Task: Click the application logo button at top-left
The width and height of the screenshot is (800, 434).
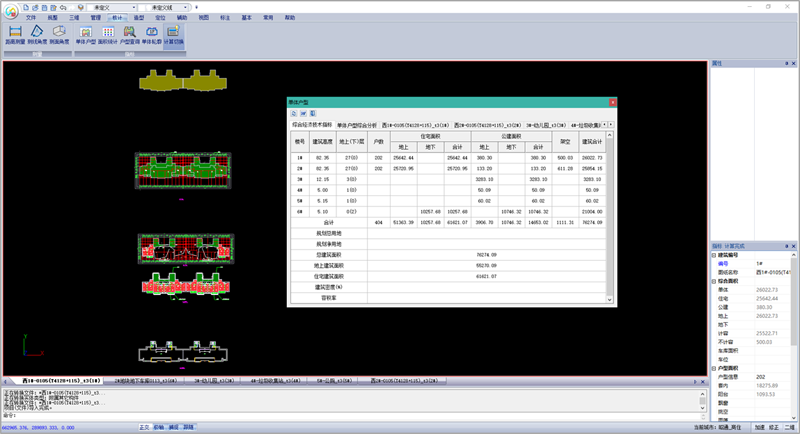Action: [x=9, y=9]
